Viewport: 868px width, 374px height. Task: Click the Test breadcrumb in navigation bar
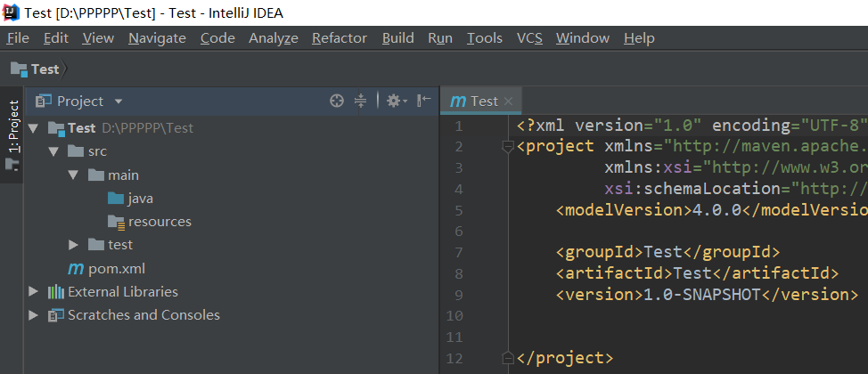click(x=45, y=69)
